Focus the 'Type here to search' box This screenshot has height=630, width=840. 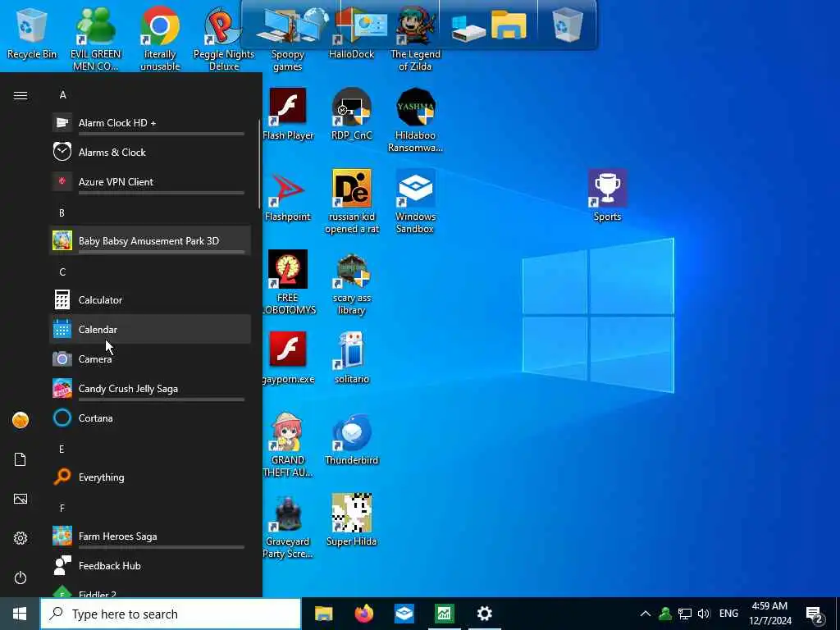[x=171, y=614]
